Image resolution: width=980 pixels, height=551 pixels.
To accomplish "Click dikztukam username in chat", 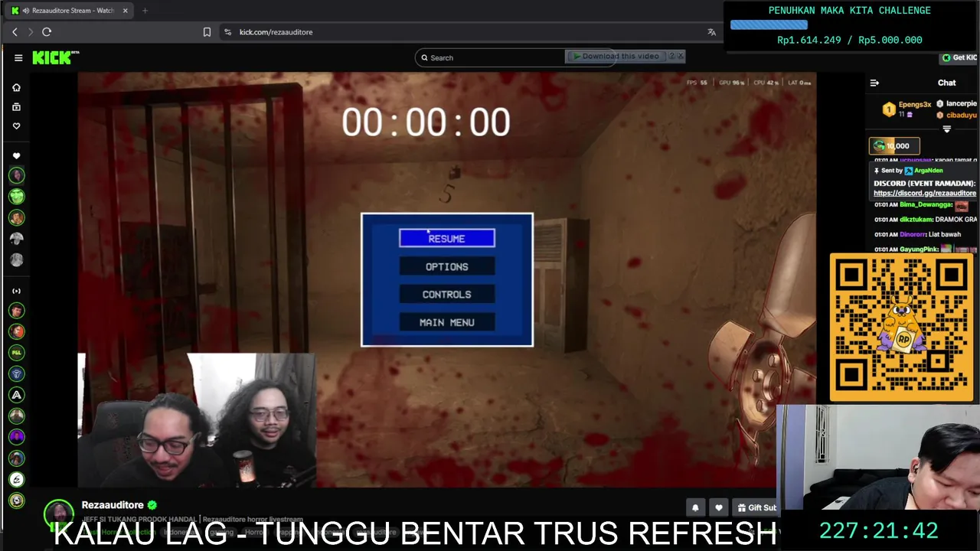I will pos(916,220).
